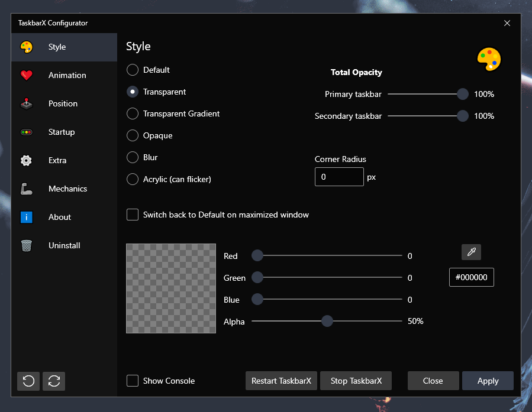
Task: Switch to the Position tab
Action: pyautogui.click(x=63, y=103)
